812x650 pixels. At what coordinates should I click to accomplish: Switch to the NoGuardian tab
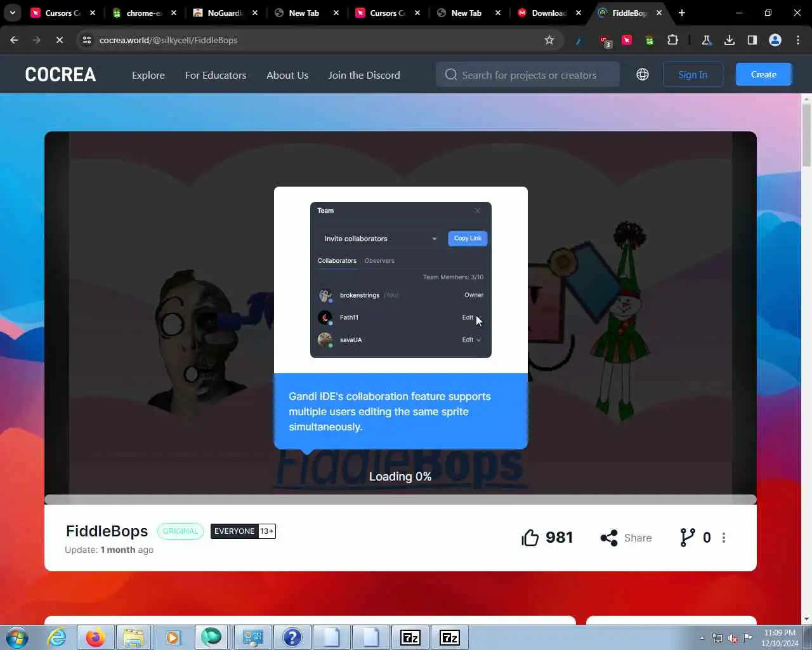click(x=225, y=13)
